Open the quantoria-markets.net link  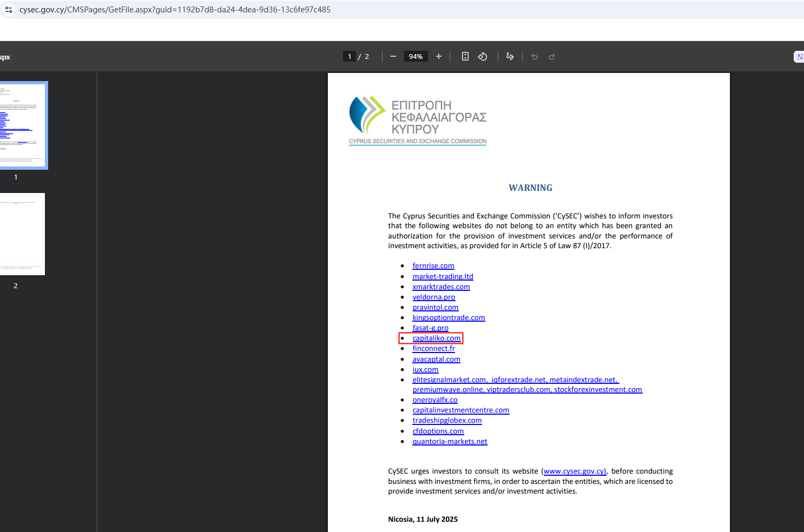tap(450, 442)
